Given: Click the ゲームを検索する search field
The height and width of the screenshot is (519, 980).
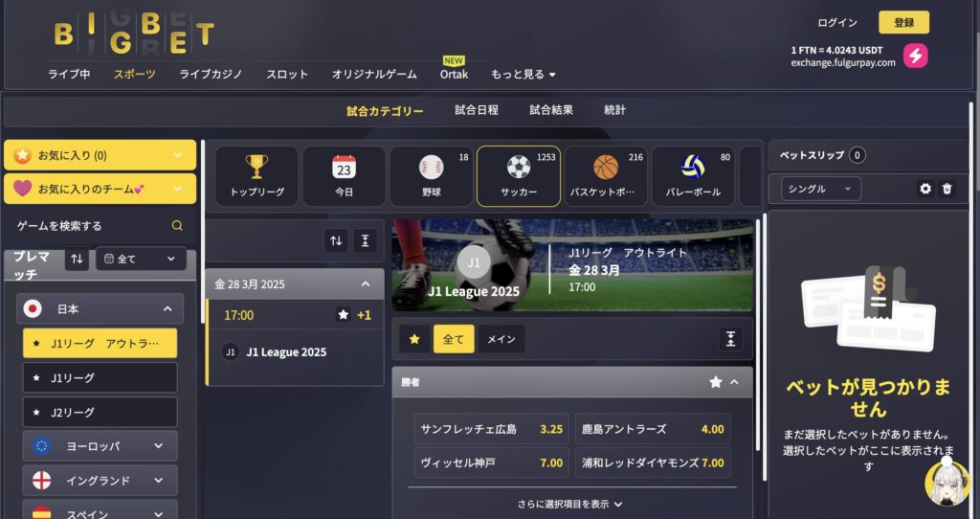Looking at the screenshot, I should (100, 226).
